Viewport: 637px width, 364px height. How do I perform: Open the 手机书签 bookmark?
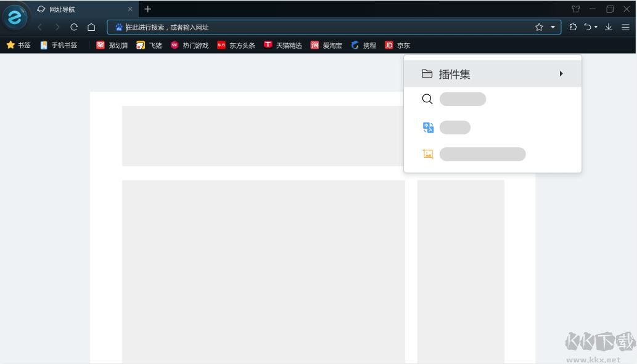pos(59,45)
